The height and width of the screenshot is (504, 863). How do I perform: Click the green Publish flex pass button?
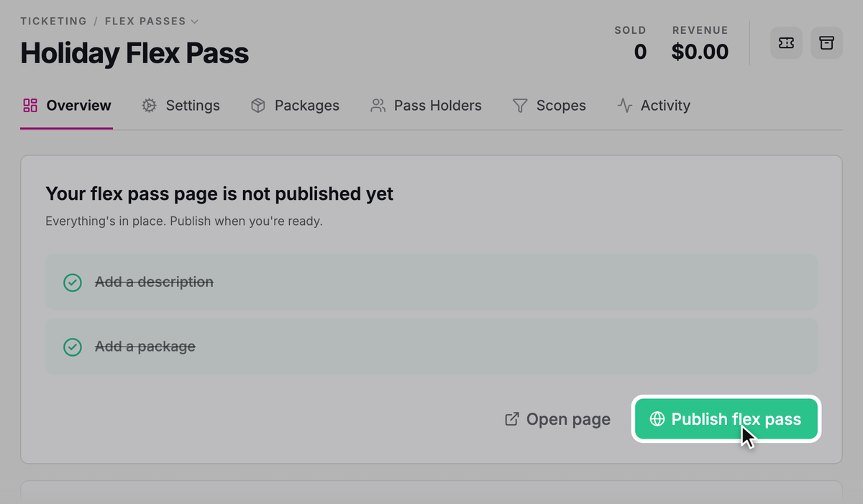[x=726, y=419]
